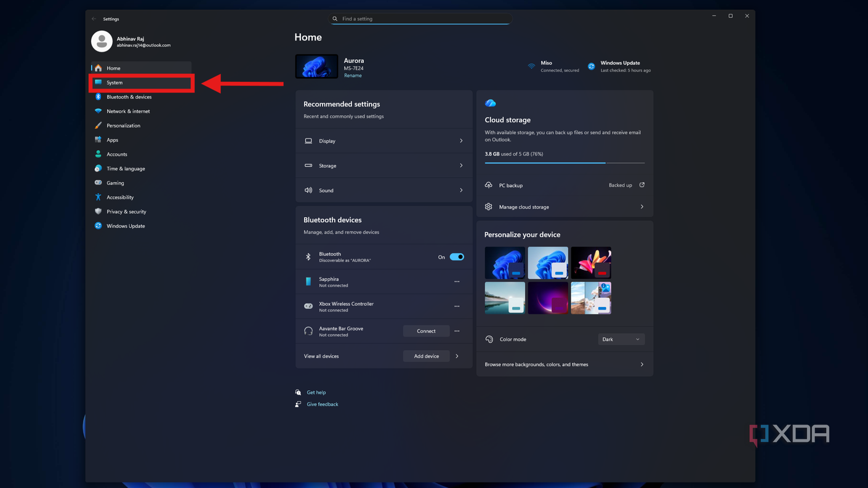This screenshot has height=488, width=868.
Task: Click the cloud storage usage bar
Action: tap(565, 162)
